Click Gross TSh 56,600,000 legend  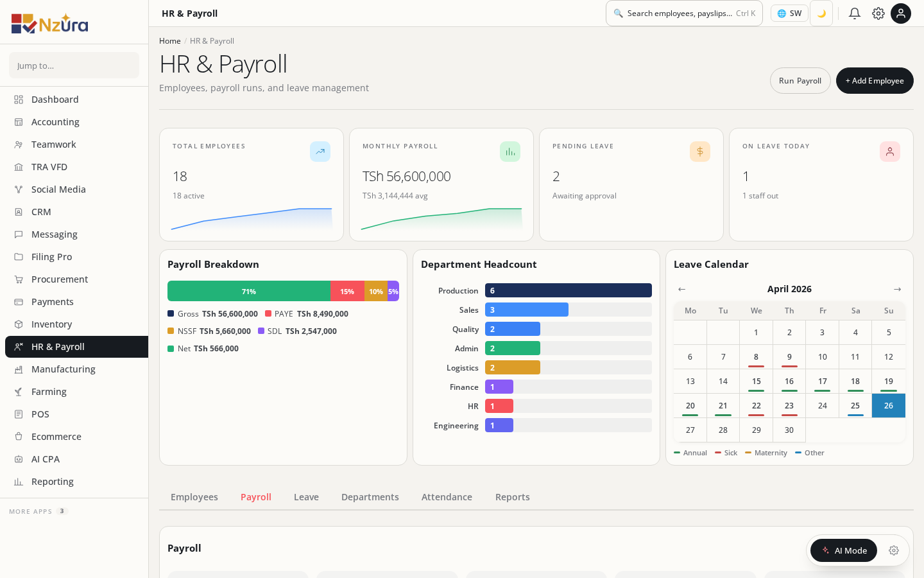click(212, 314)
